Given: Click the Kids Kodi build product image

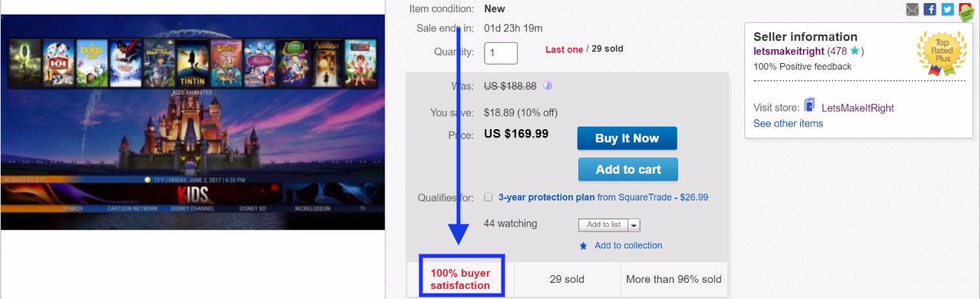Looking at the screenshot, I should [192, 121].
